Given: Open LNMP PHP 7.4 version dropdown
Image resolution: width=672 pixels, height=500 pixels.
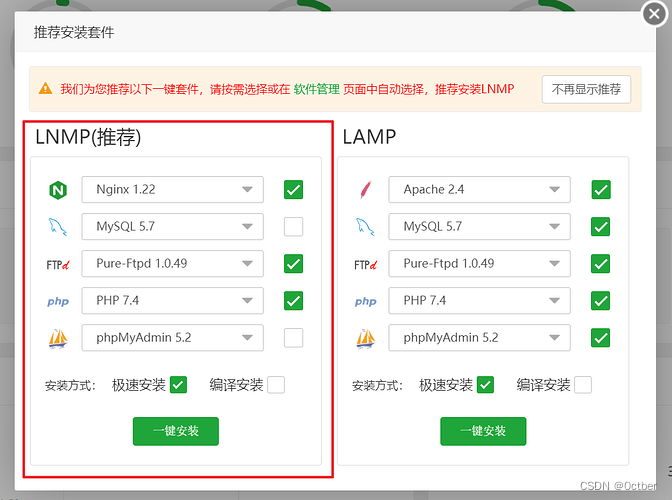Looking at the screenshot, I should click(x=173, y=301).
